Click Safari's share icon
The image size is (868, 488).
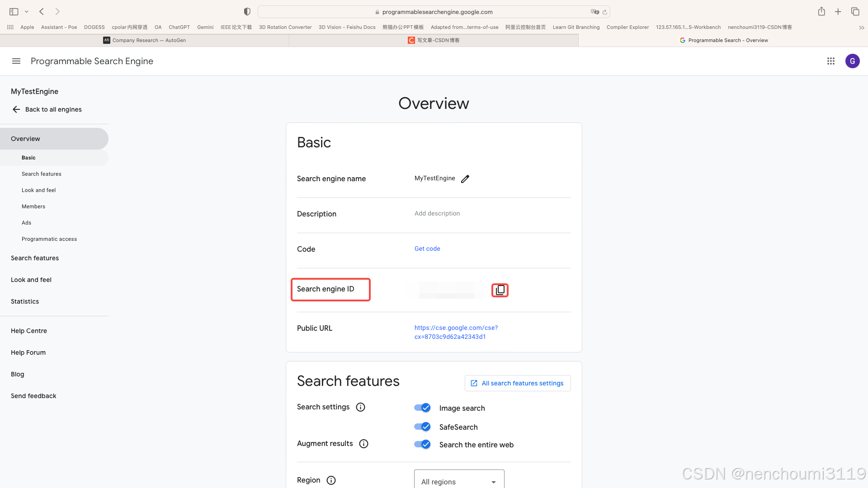point(821,12)
